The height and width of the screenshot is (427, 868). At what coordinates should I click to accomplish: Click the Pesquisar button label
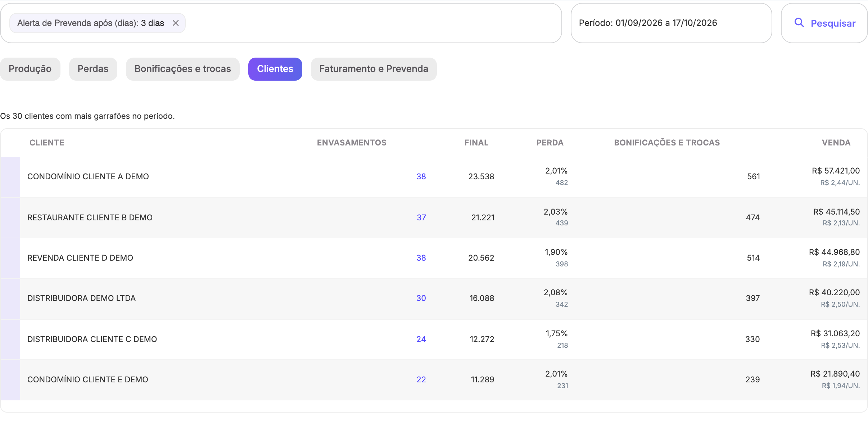pyautogui.click(x=833, y=23)
